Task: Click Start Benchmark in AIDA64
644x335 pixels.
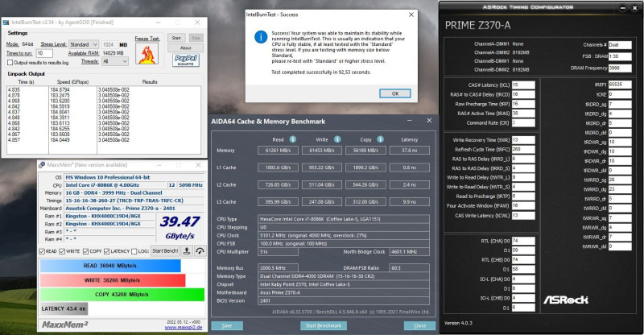Action: click(x=324, y=325)
